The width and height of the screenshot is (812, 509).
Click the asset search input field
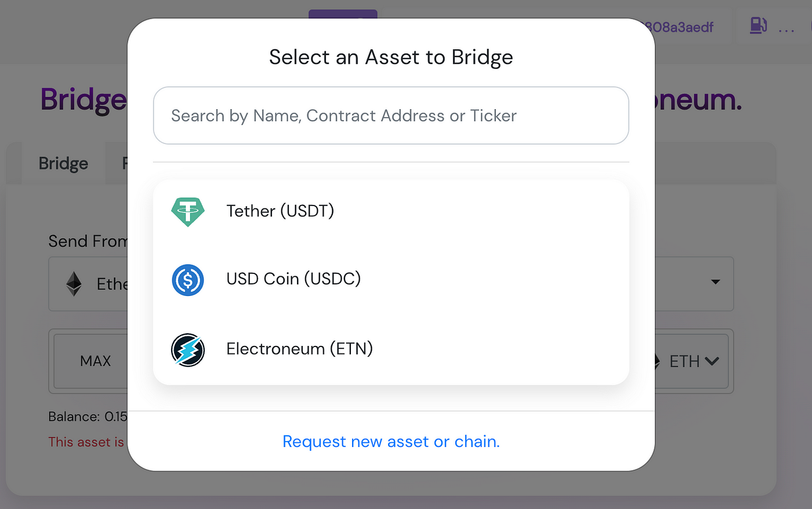click(x=390, y=115)
